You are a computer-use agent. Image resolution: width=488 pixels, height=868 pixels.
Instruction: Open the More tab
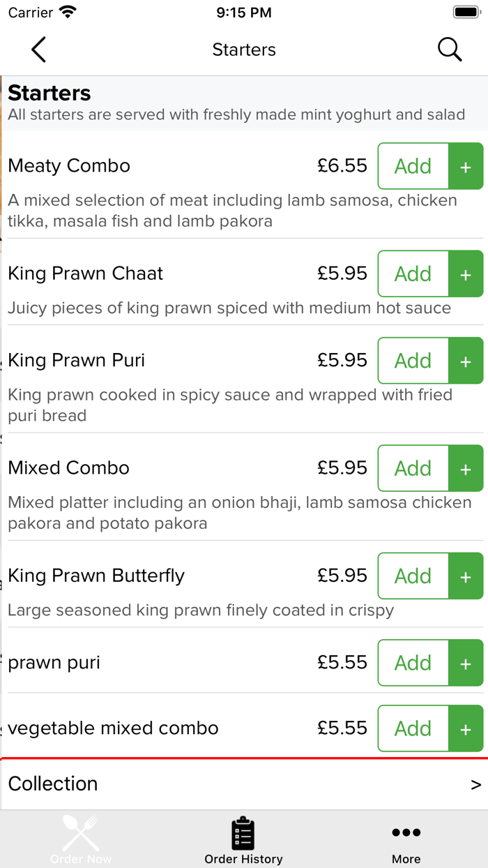[406, 839]
